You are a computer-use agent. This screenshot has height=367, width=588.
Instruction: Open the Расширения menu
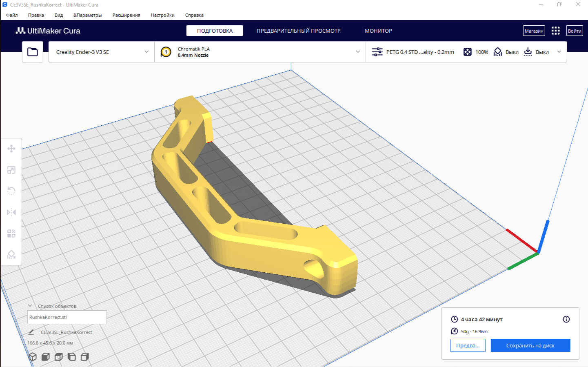pos(126,15)
